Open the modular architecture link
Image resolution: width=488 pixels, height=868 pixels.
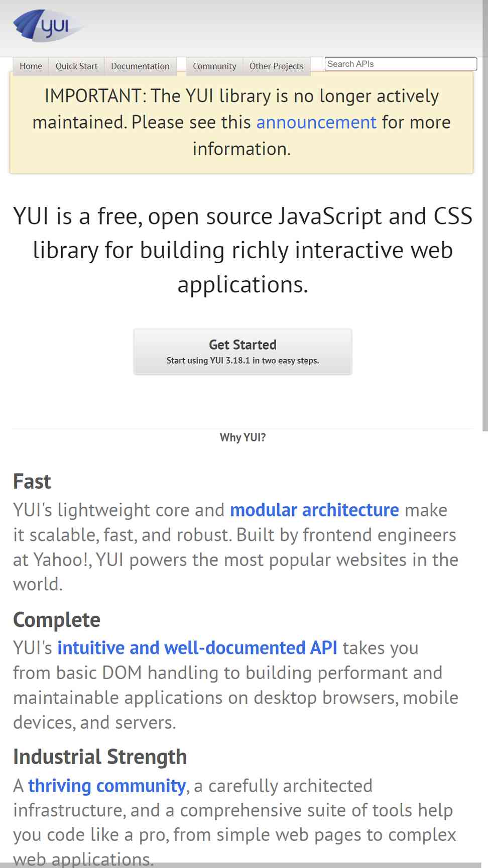[x=314, y=510]
